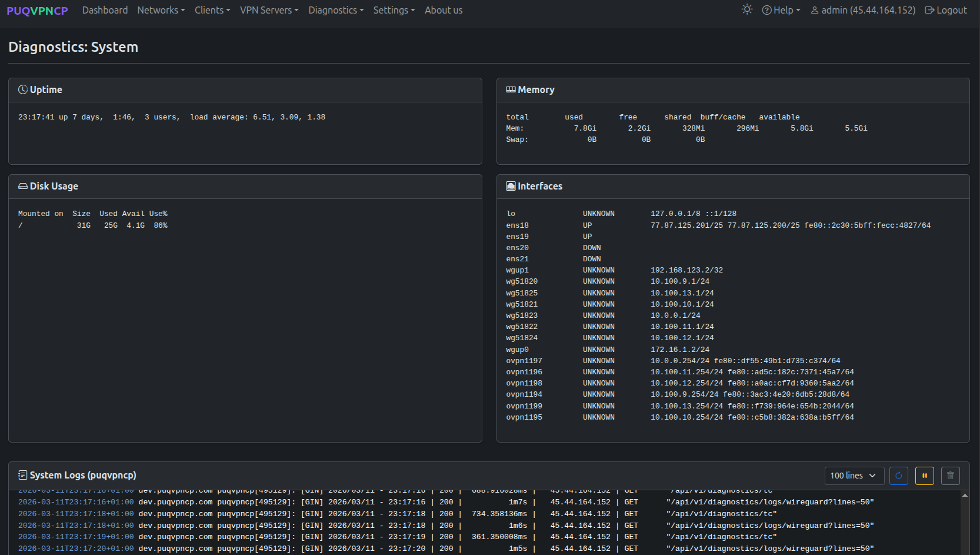Click the refresh logs icon button
This screenshot has height=555, width=980.
click(899, 476)
